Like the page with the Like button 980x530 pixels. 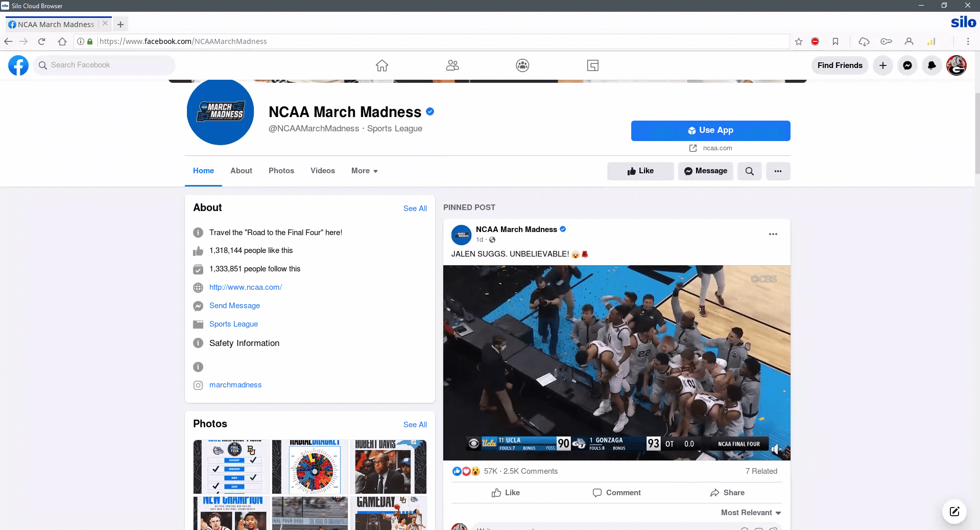pos(640,171)
